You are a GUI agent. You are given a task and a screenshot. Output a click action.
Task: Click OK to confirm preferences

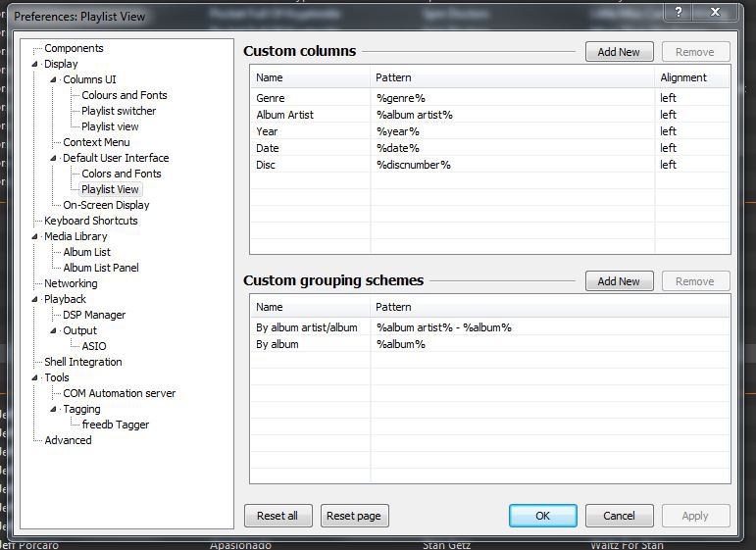[x=542, y=516]
